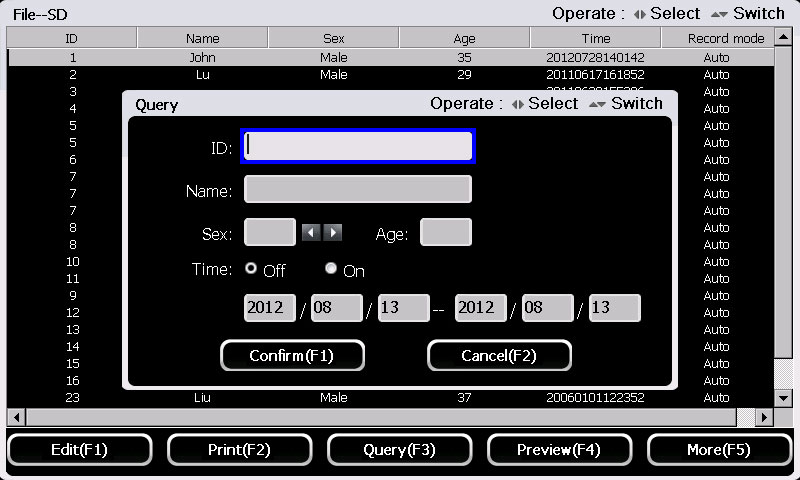Select the Time Off radio button
This screenshot has width=800, height=480.
(x=252, y=269)
